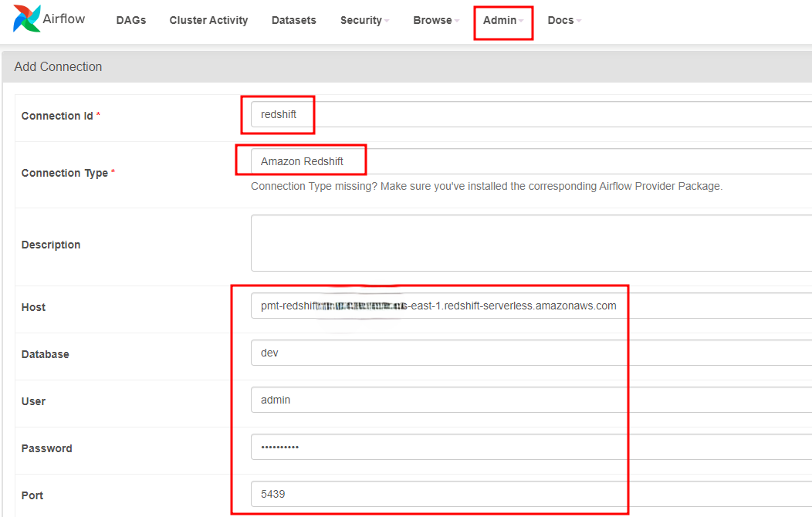The height and width of the screenshot is (517, 812).
Task: Click the User field containing admin
Action: pos(531,400)
